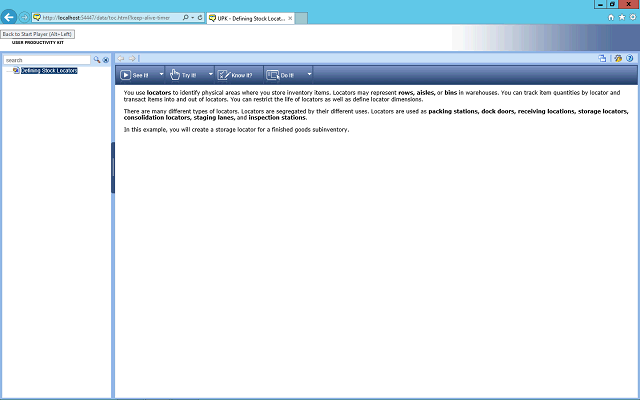Click the browser Back arrow button
Screen dimensions: 640x400
click(x=10, y=18)
